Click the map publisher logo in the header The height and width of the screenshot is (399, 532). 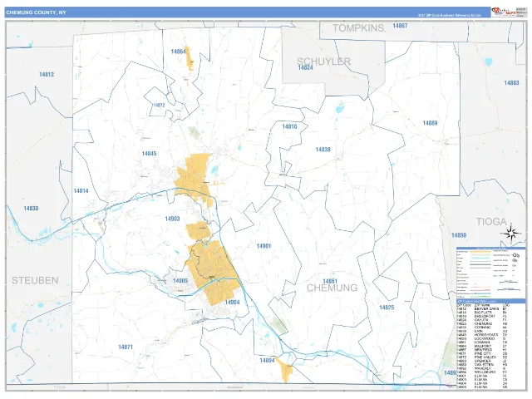tap(503, 12)
